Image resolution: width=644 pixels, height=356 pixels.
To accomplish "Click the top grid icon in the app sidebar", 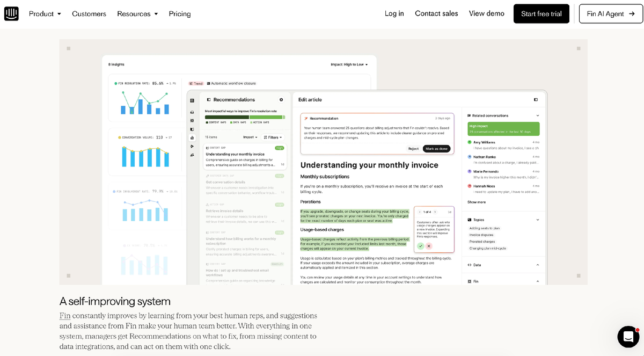I will point(192,100).
